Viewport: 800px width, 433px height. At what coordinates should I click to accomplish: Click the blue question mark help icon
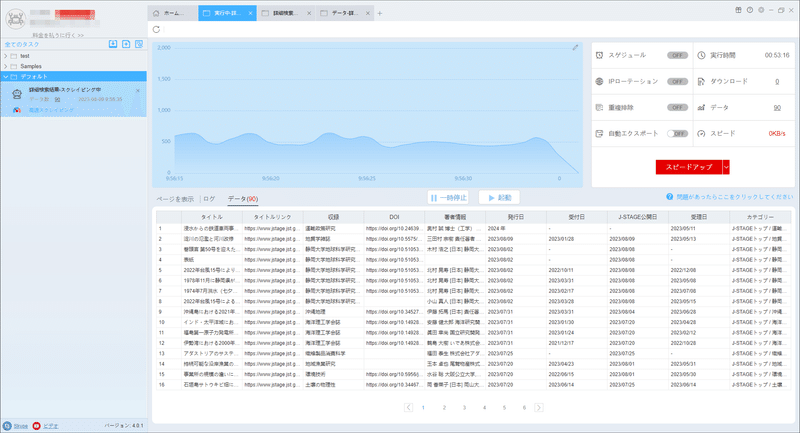tap(669, 197)
